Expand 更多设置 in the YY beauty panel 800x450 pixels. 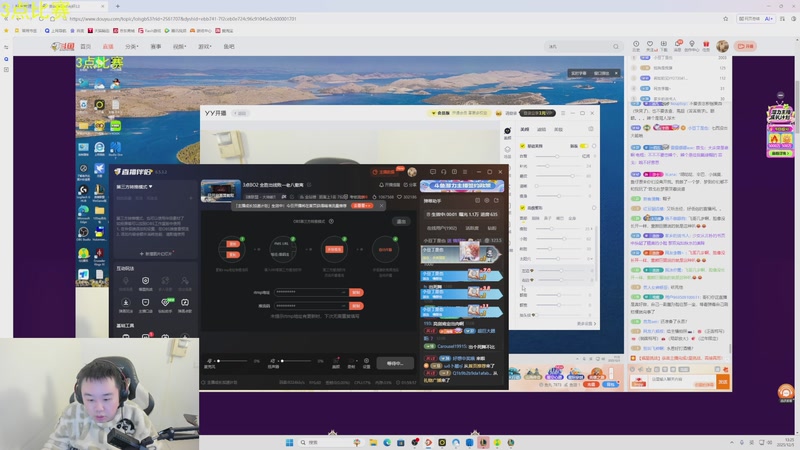coord(586,323)
